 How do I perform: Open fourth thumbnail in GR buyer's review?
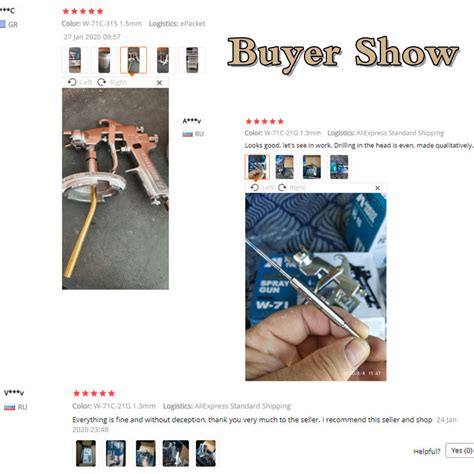163,60
